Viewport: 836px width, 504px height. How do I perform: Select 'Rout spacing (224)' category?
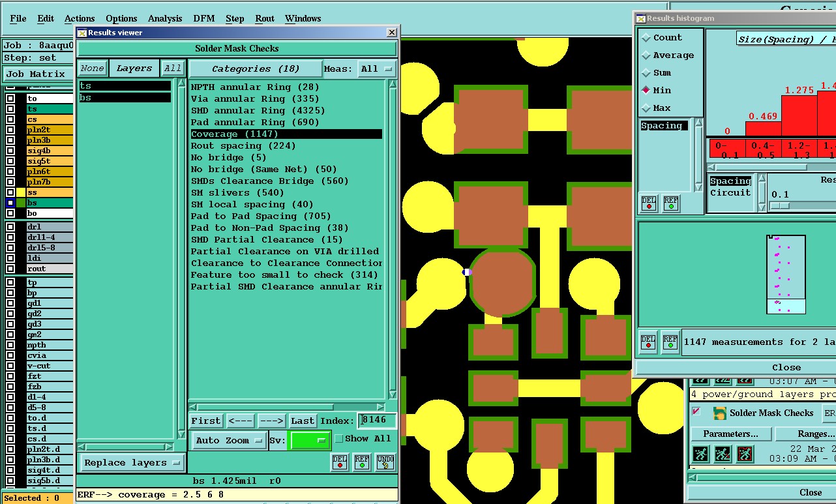click(243, 145)
